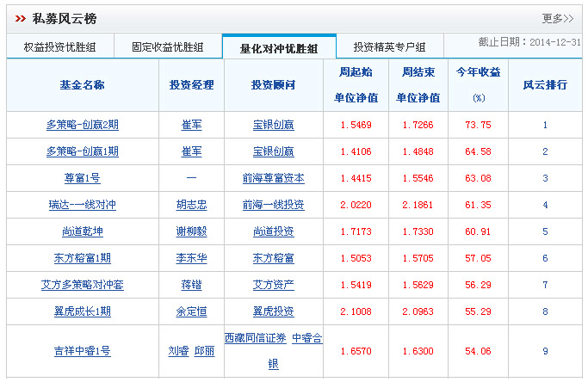Select the 量化对冲优胜组 tab
This screenshot has width=588, height=382.
point(279,48)
